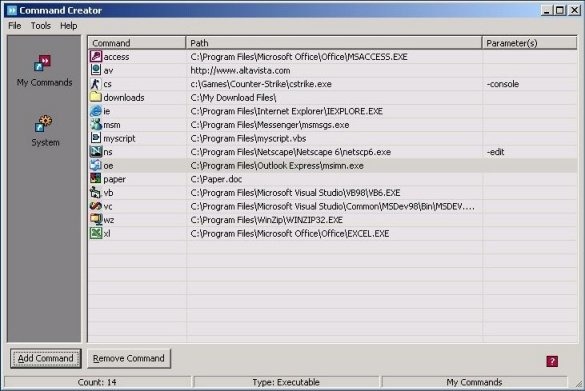Select the downloads command name
Image resolution: width=585 pixels, height=391 pixels.
tap(124, 97)
